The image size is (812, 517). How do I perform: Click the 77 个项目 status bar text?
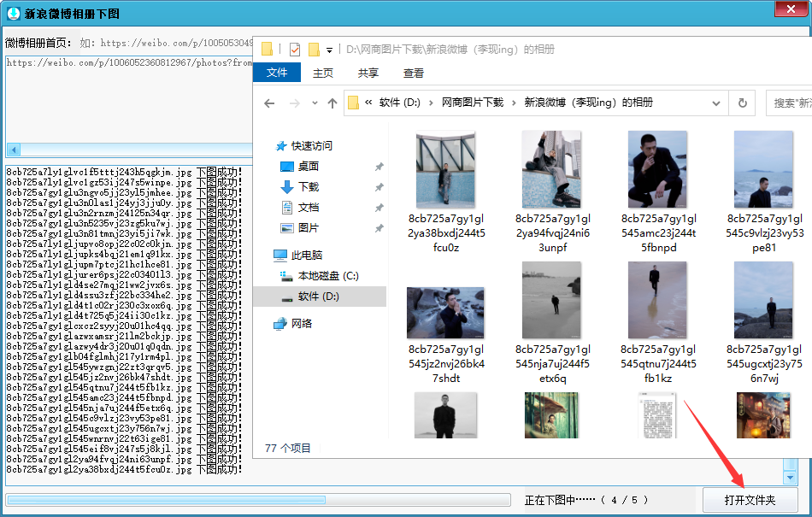pyautogui.click(x=287, y=448)
